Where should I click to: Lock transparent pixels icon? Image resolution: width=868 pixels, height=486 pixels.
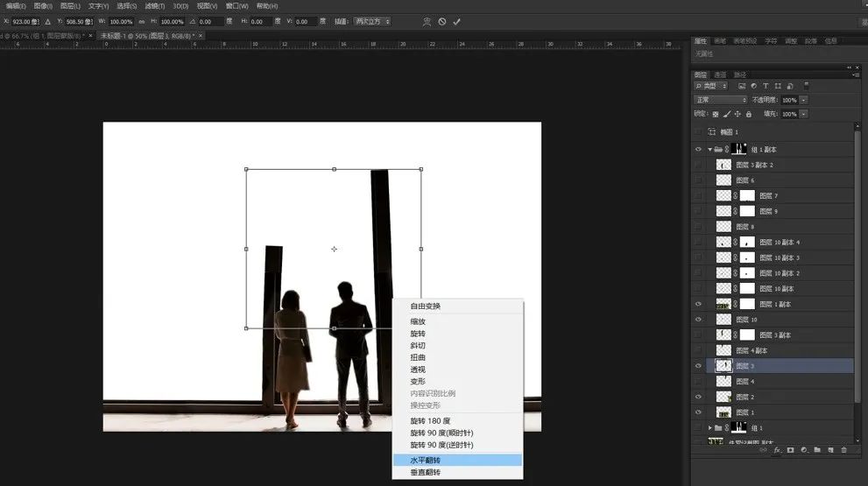pyautogui.click(x=716, y=114)
